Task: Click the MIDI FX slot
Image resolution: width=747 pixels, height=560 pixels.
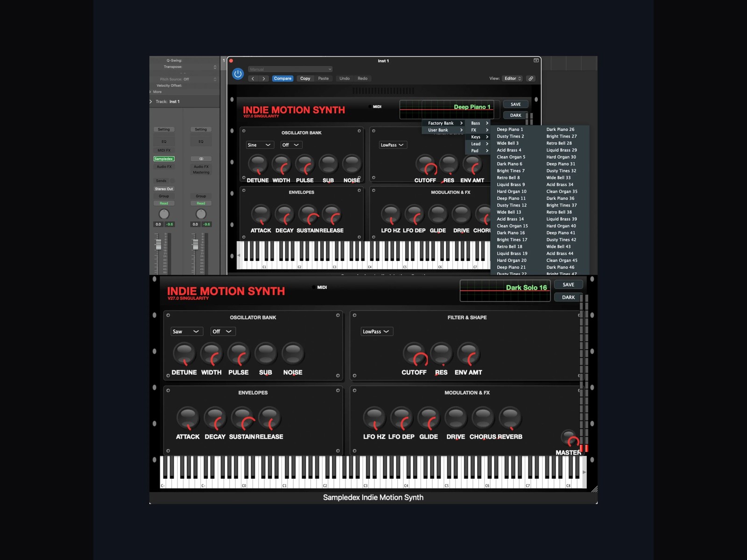Action: [164, 150]
